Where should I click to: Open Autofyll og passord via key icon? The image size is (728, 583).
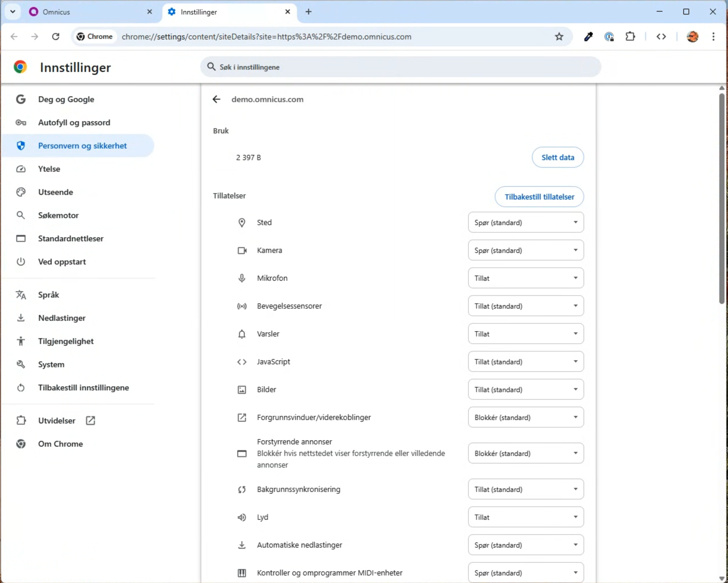coord(21,122)
